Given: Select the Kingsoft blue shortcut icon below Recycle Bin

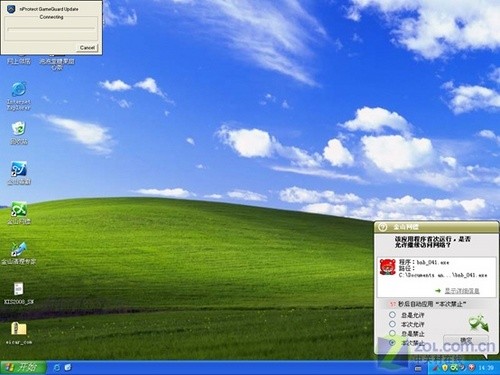Looking at the screenshot, I should tap(19, 173).
